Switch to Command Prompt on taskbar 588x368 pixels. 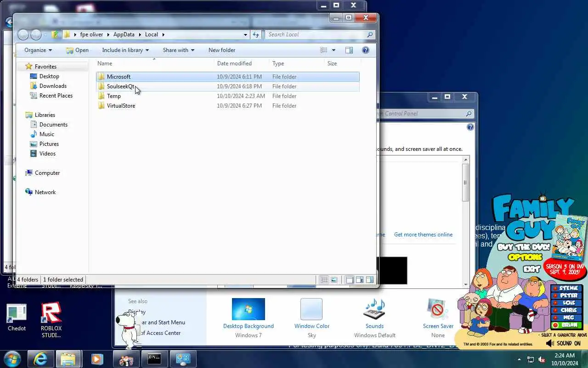(x=154, y=359)
